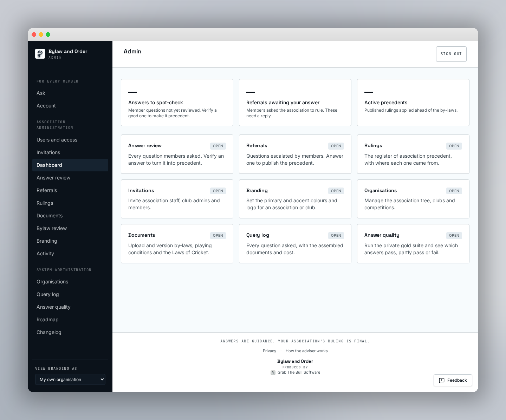506x420 pixels.
Task: Click 'Grab The Bull Software' footer text
Action: (x=299, y=373)
